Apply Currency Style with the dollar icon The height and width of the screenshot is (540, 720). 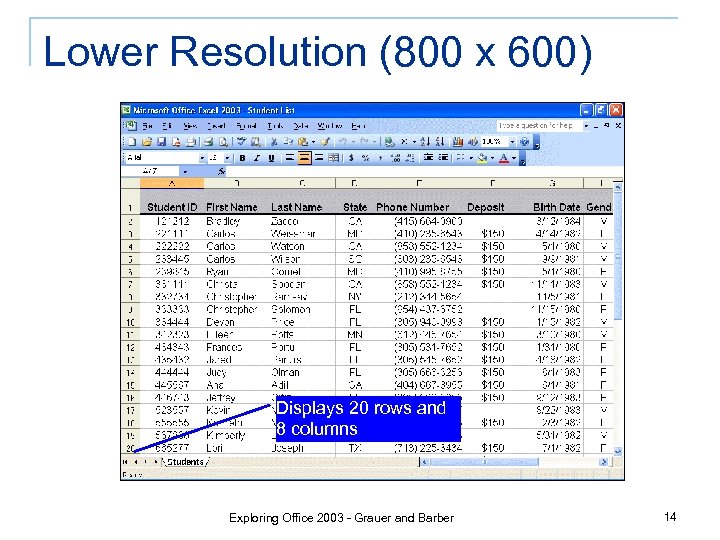click(x=351, y=158)
